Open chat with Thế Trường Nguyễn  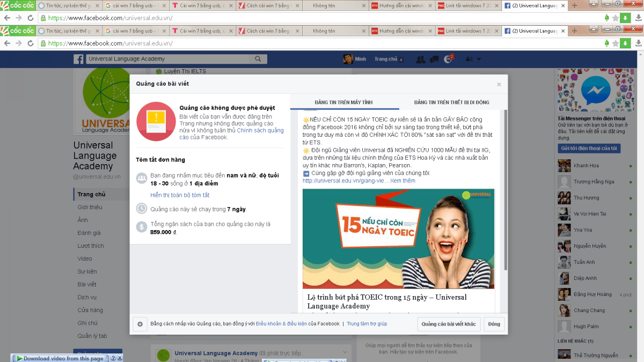pyautogui.click(x=596, y=355)
